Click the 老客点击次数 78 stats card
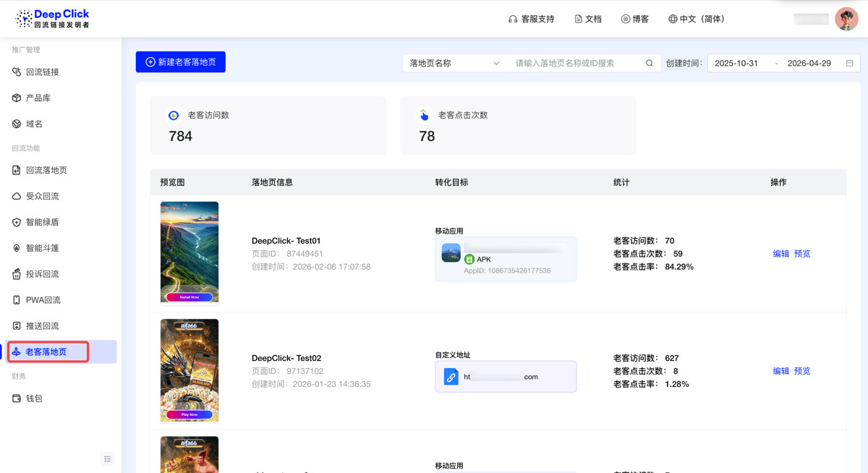The width and height of the screenshot is (868, 473). [519, 125]
